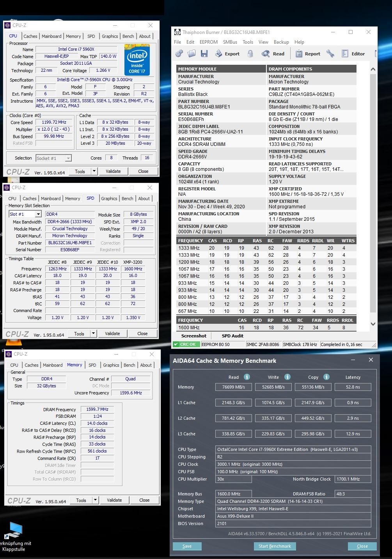
Task: Click the Export toolbar button
Action: (227, 54)
